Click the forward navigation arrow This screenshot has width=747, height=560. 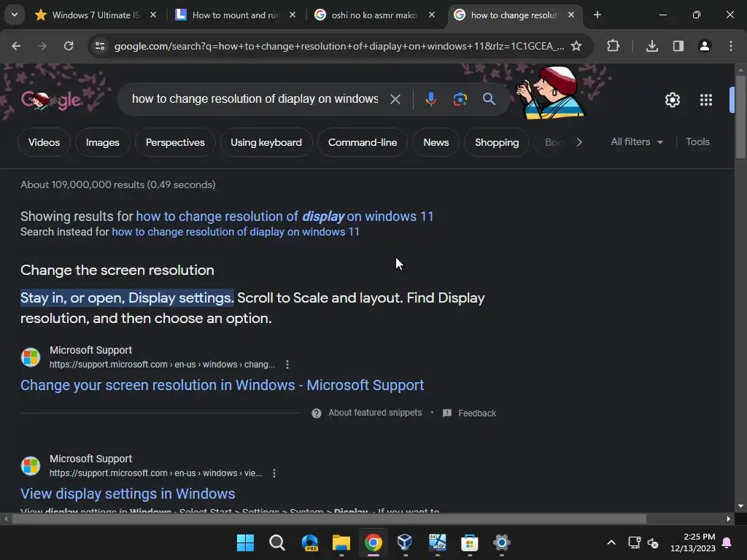pos(42,46)
